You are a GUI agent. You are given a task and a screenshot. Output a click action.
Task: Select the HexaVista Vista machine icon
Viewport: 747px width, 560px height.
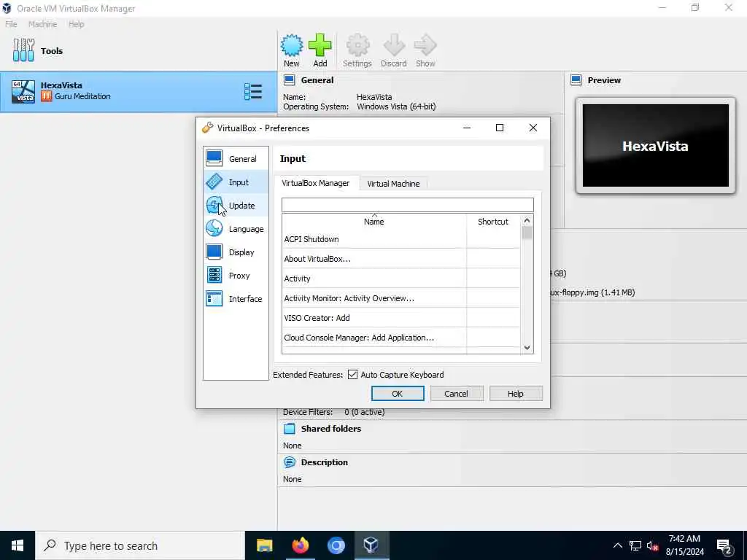coord(23,91)
